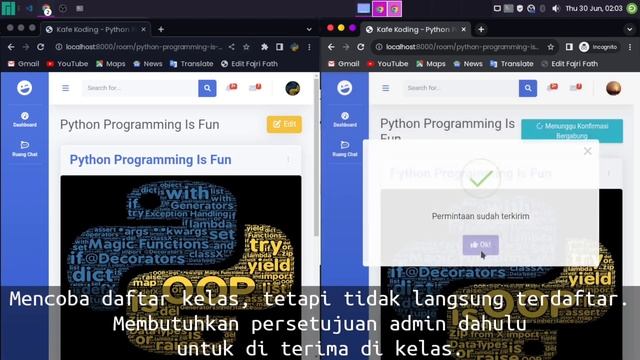Viewport: 640px width, 360px height.
Task: Click the blue Python Programming Is Fun card title in left window
Action: (151, 160)
